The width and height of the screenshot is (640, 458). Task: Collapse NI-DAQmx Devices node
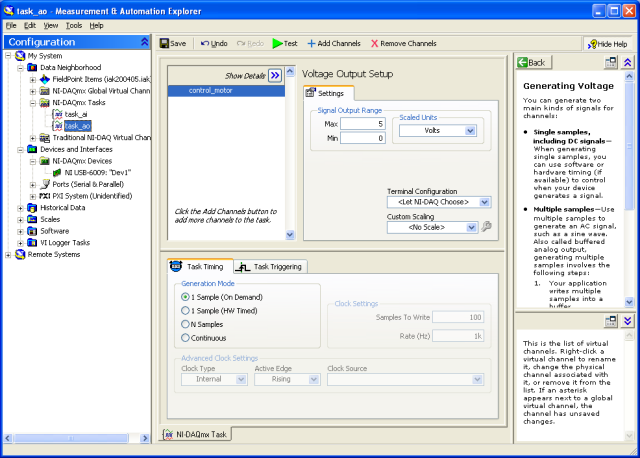33,161
